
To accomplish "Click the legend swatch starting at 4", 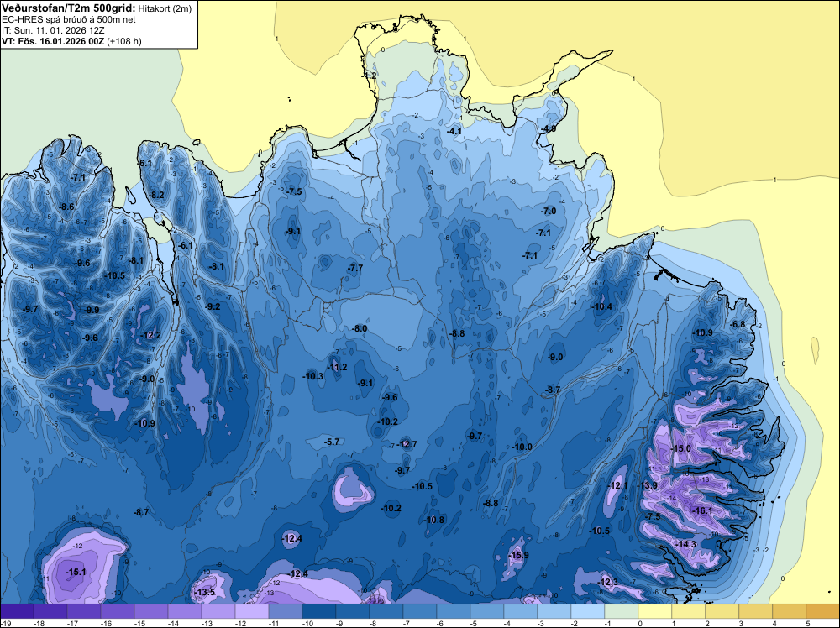I will [790, 611].
